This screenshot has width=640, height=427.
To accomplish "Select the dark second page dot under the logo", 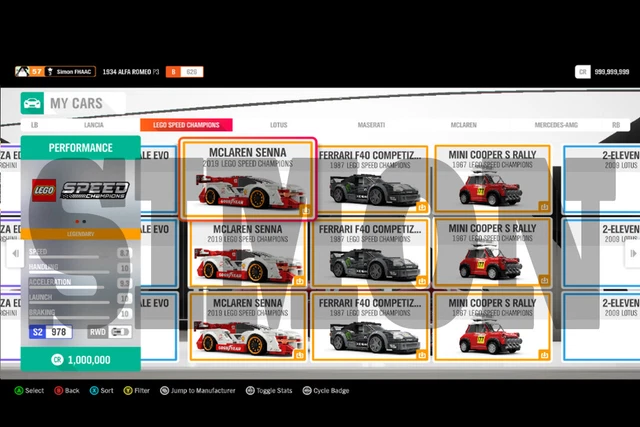I will click(x=84, y=222).
